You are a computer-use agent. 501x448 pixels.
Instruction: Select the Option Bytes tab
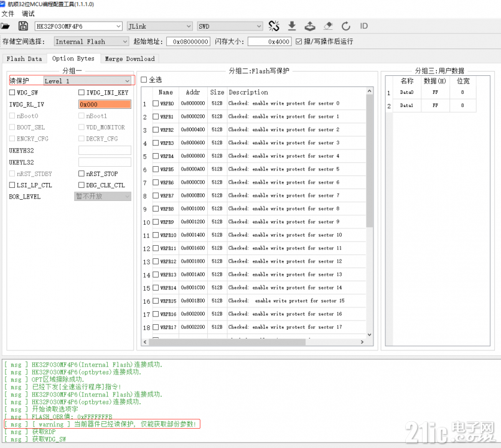[x=73, y=58]
